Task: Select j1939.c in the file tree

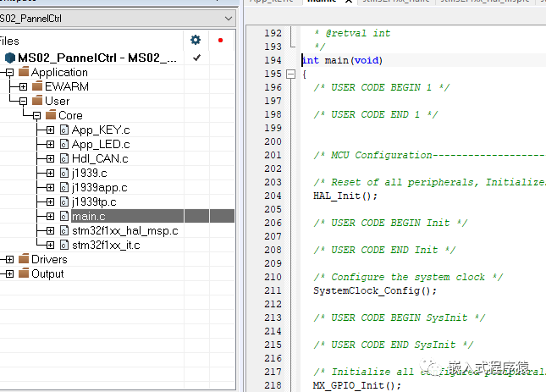Action: tap(90, 173)
